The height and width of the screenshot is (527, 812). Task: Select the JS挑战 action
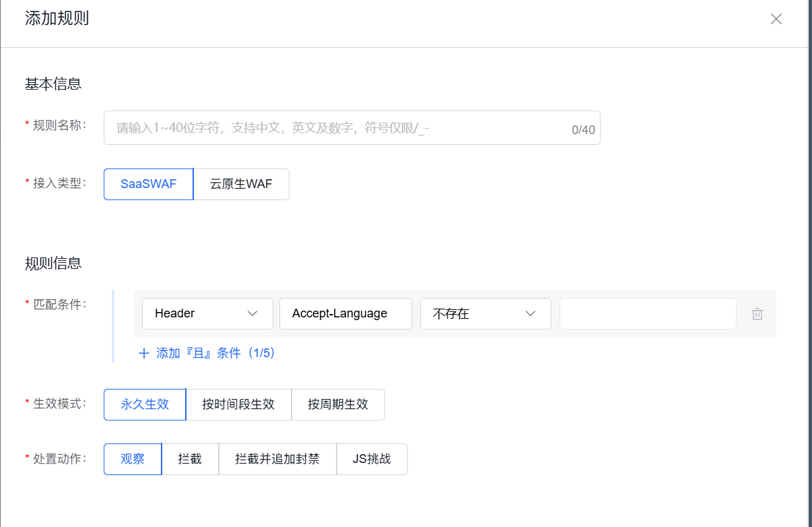coord(372,459)
